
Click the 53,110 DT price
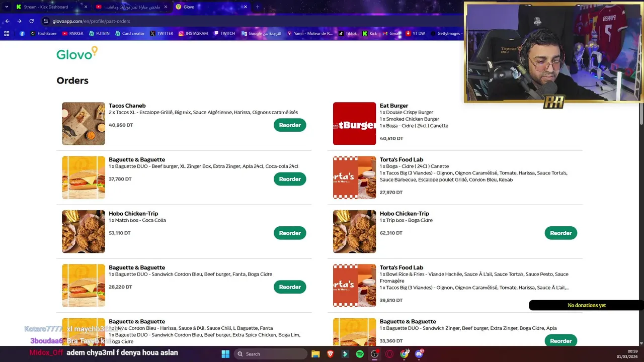tap(120, 233)
